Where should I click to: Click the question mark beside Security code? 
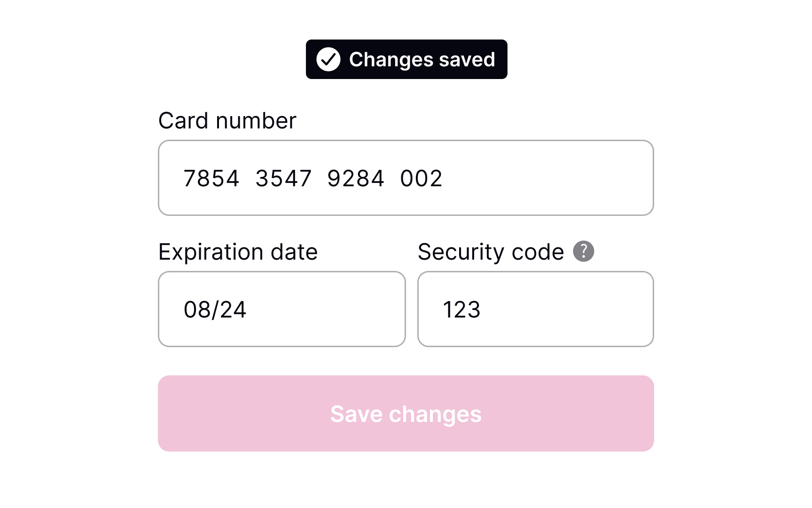(584, 252)
